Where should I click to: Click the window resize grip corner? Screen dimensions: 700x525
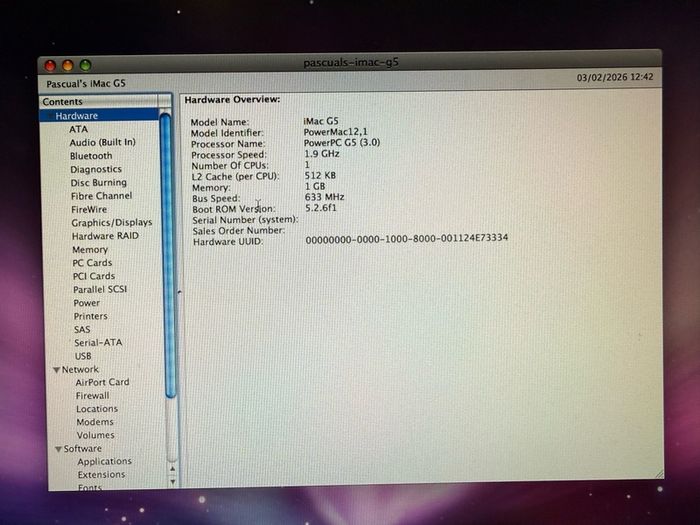659,475
